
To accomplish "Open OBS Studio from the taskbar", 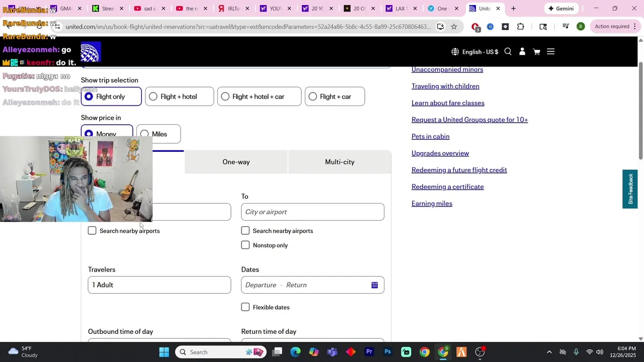I will pos(480,352).
